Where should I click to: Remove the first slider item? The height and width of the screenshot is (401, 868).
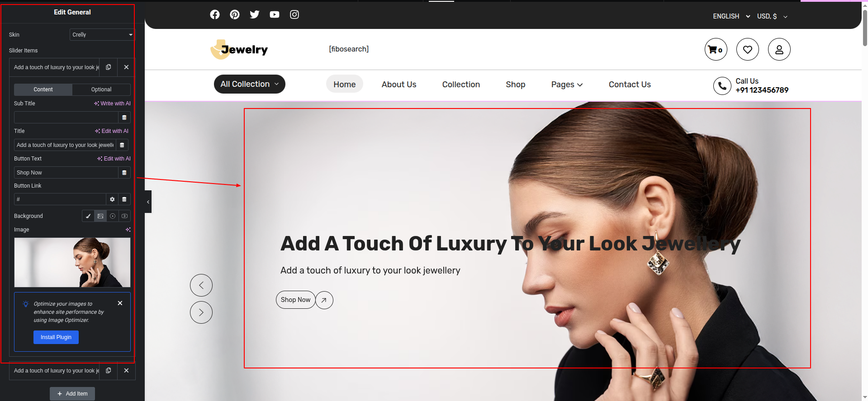point(126,67)
